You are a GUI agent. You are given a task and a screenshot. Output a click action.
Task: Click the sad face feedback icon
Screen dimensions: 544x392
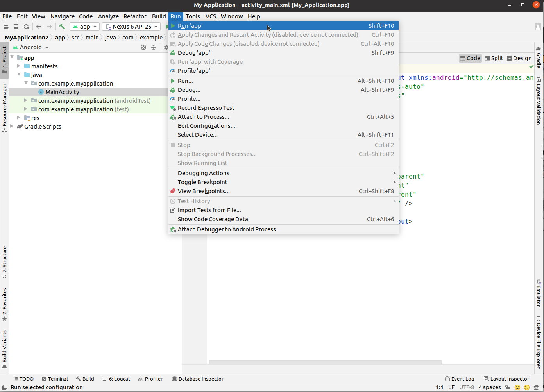527,387
